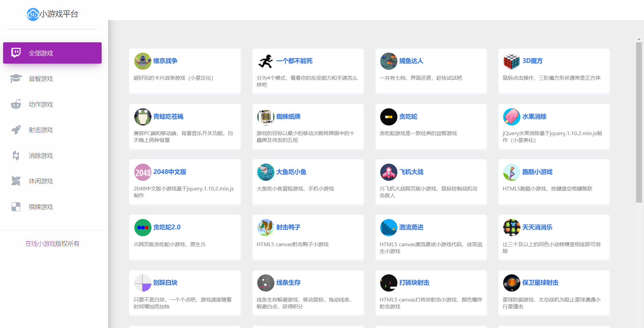Click the 2048中文版 pink game icon
Screen dimensions: 644x328
tap(143, 172)
